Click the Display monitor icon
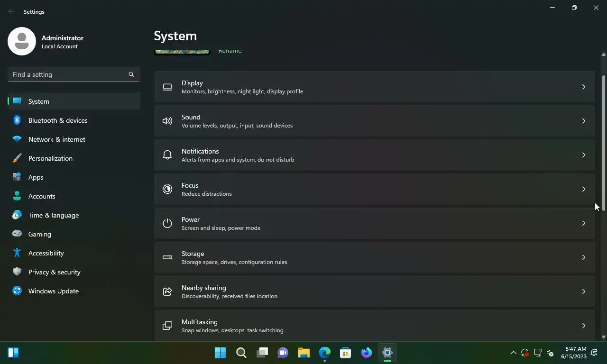This screenshot has height=364, width=607. click(x=167, y=87)
